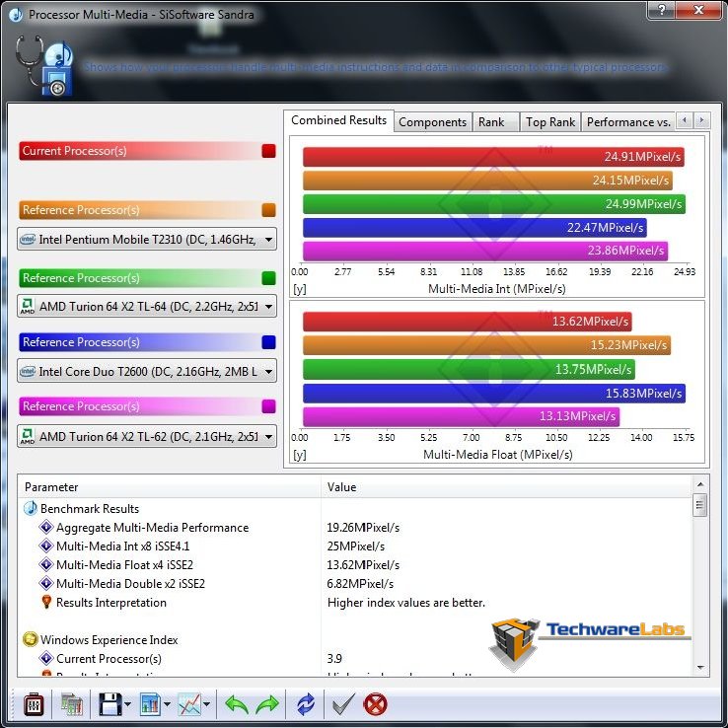Viewport: 728px width, 728px height.
Task: Click the green 24.99MPixel/s int bar
Action: [x=494, y=204]
